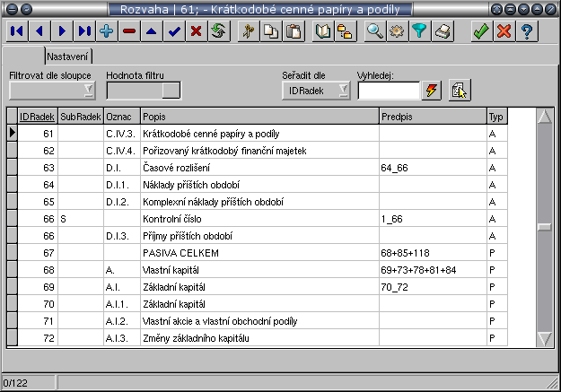Open the magnifier search tool
This screenshot has width=561, height=392.
pyautogui.click(x=375, y=30)
